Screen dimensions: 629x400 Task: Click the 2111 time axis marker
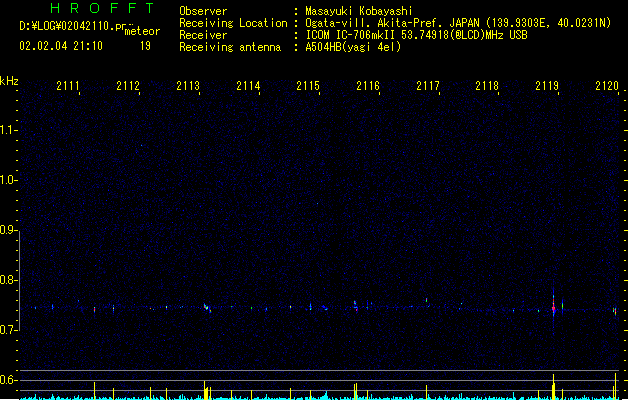68,86
